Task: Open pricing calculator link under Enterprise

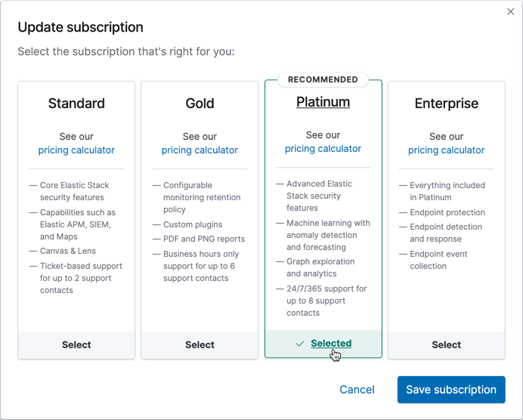Action: (x=446, y=150)
